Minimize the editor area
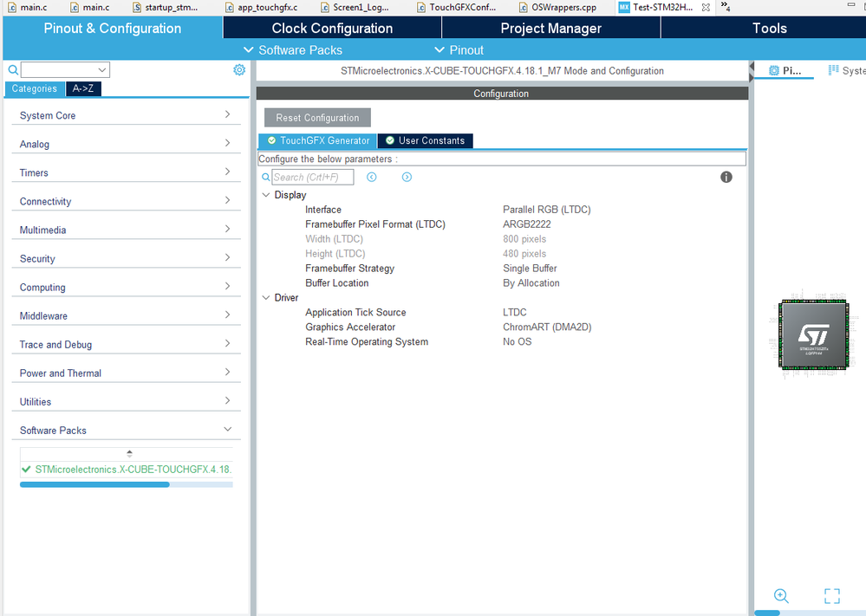This screenshot has height=616, width=866. [x=851, y=5]
